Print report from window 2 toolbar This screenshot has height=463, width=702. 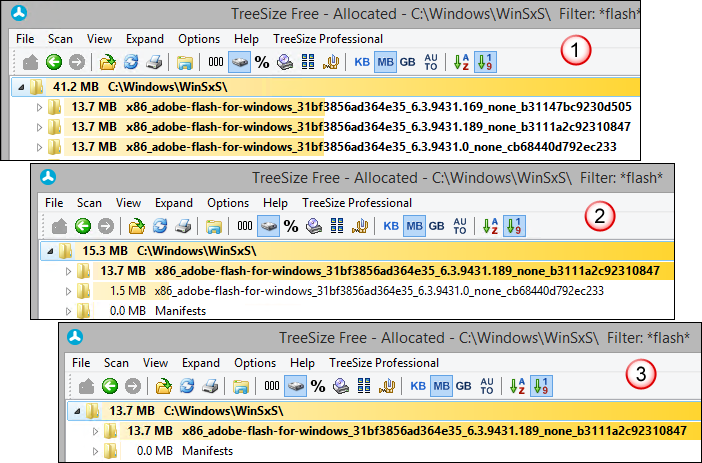tap(183, 226)
